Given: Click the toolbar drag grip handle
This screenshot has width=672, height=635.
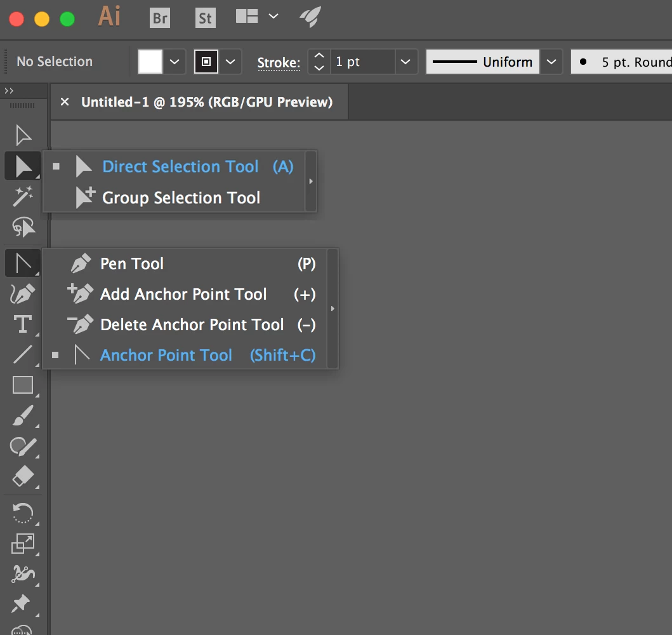Looking at the screenshot, I should coord(22,105).
